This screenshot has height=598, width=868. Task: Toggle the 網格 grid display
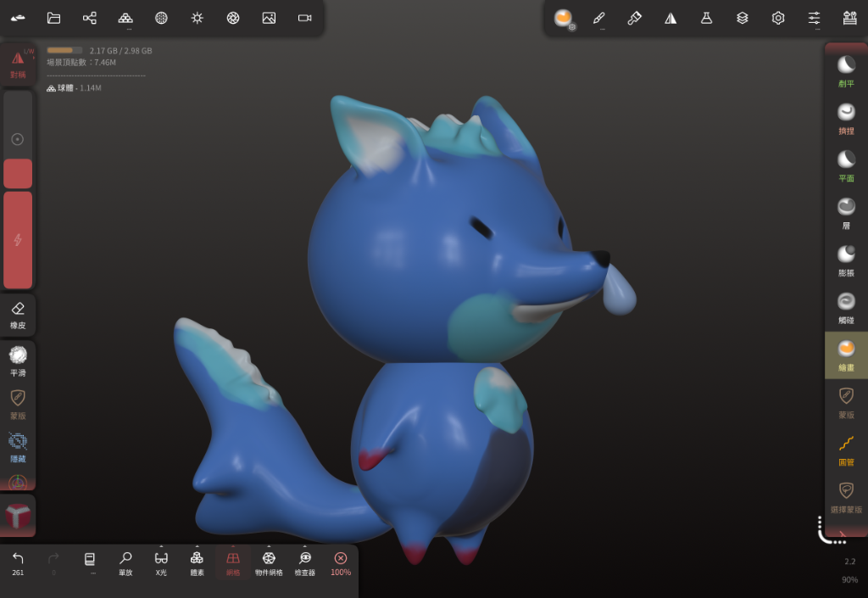tap(233, 563)
